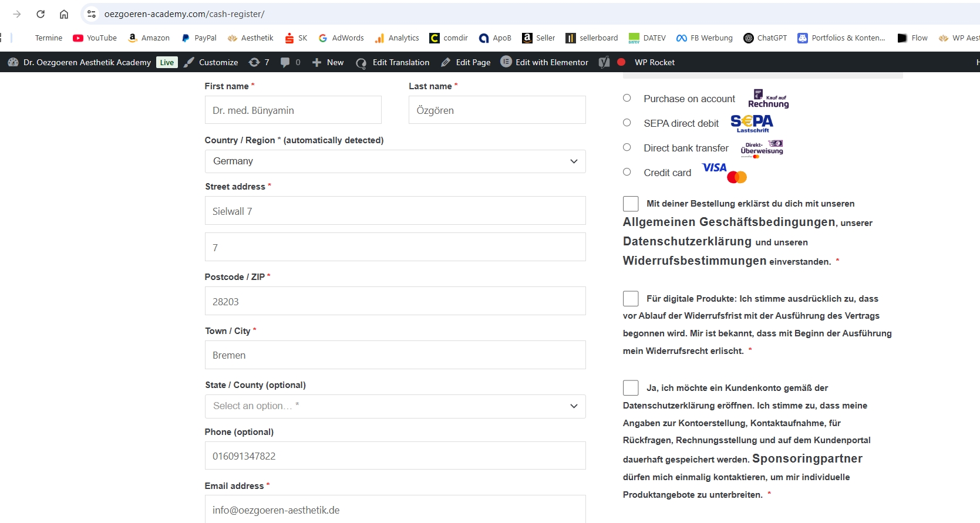980x523 pixels.
Task: Open the Widerrufsbestimmungen link
Action: click(x=695, y=261)
